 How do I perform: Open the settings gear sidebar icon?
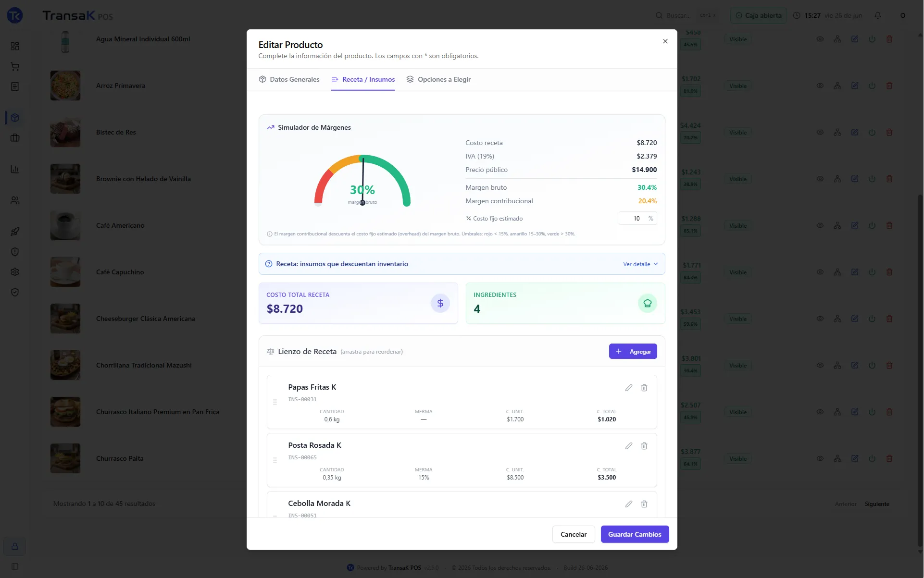pyautogui.click(x=15, y=272)
